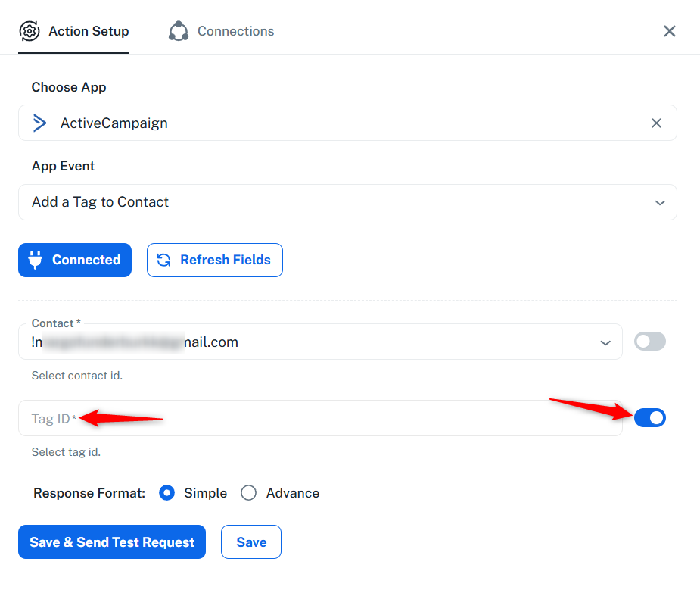The height and width of the screenshot is (593, 700).
Task: Select the Simple response format
Action: click(x=166, y=493)
